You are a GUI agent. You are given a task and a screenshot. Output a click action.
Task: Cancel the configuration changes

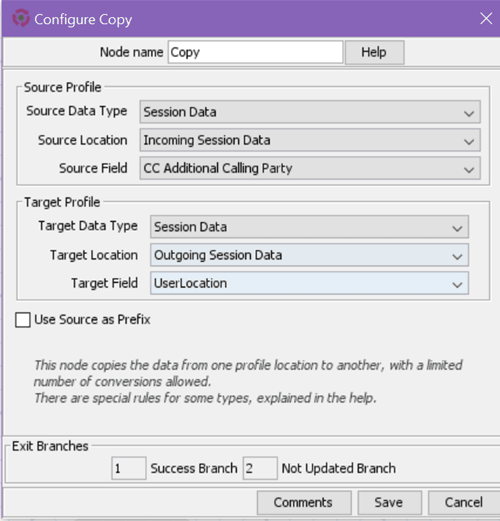coord(464,502)
